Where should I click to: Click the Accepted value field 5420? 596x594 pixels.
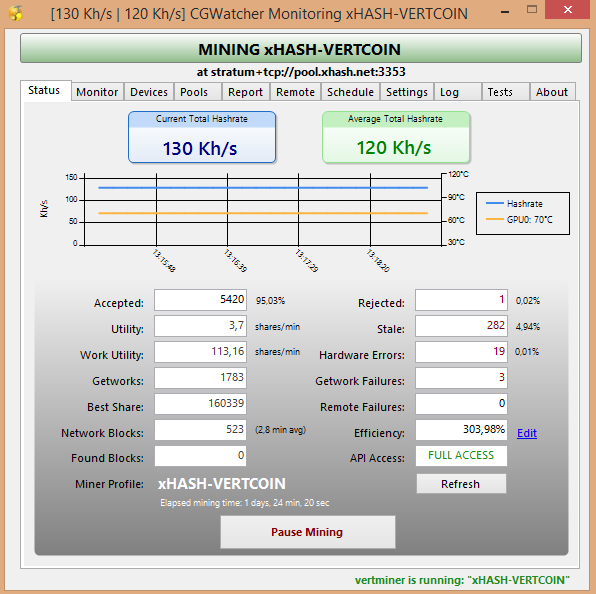click(x=200, y=300)
